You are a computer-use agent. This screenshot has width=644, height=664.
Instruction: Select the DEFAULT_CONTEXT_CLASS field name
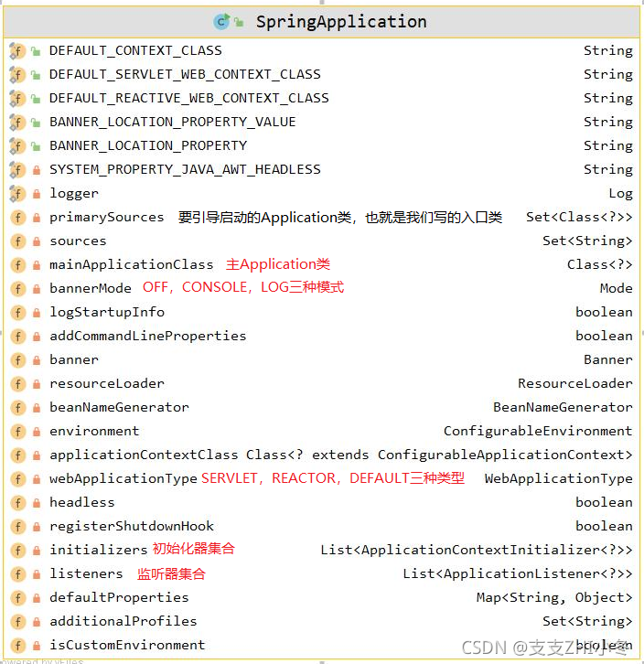pyautogui.click(x=135, y=51)
